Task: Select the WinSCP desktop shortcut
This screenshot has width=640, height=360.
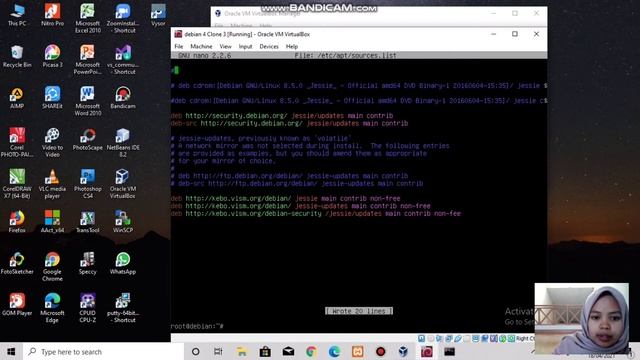Action: point(123,222)
